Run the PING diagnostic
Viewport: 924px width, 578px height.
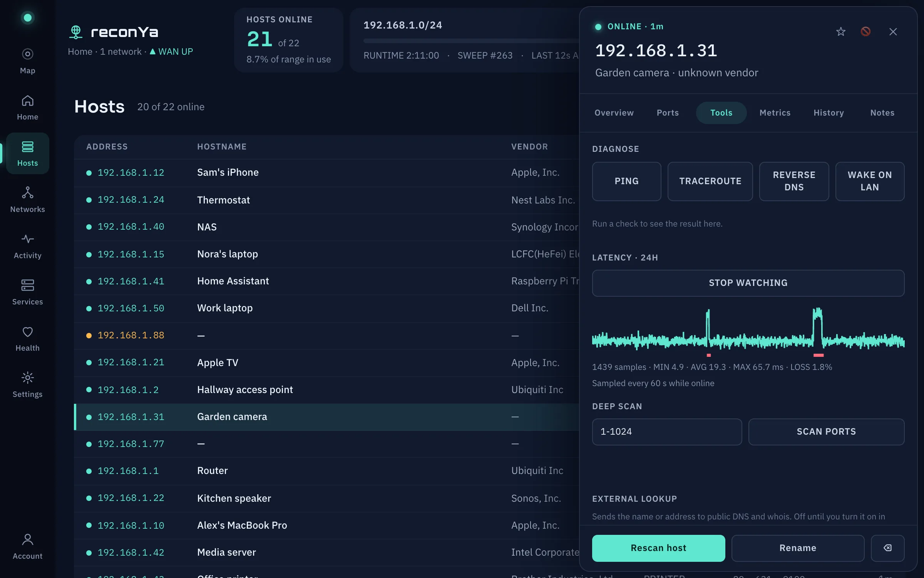pyautogui.click(x=626, y=181)
